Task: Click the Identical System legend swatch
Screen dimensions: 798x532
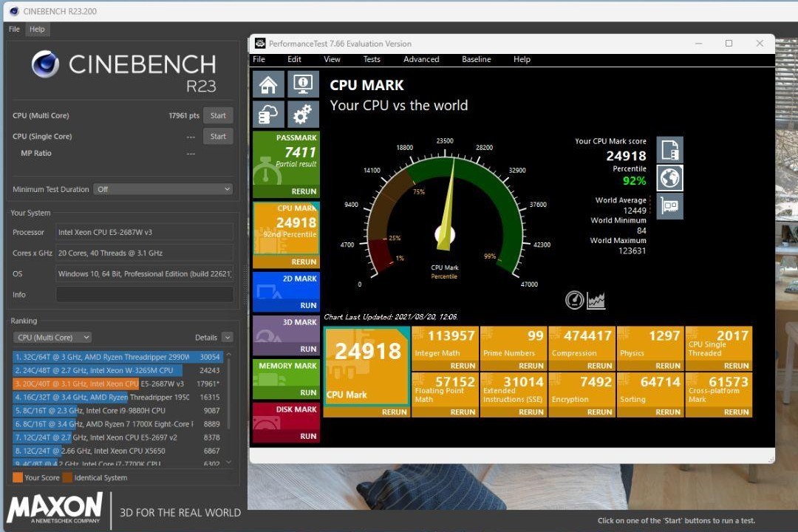Action: pos(68,477)
